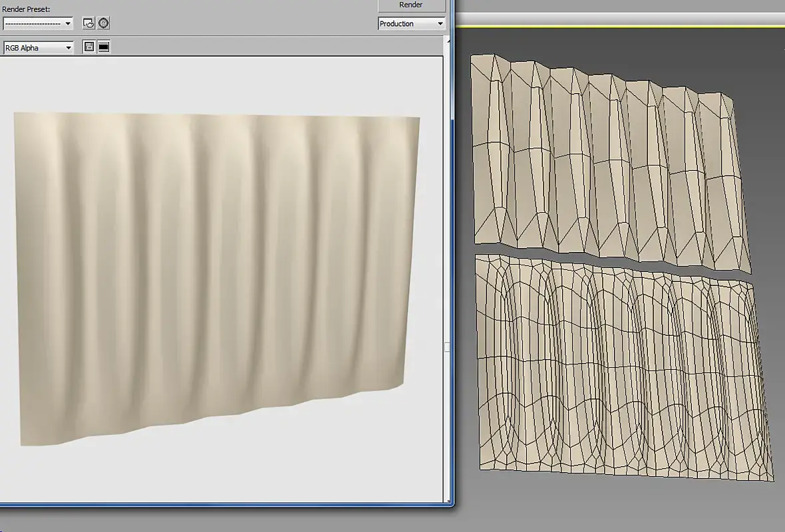Open the Production render mode dropdown
Screen dimensions: 785x532
[x=412, y=23]
